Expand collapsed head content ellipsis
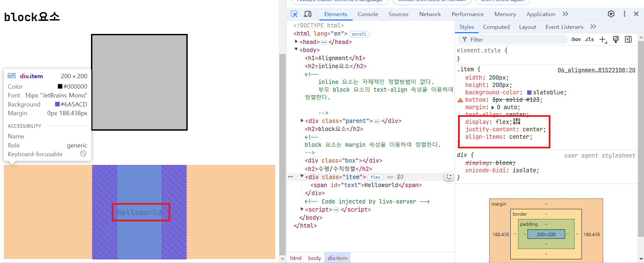This screenshot has width=644, height=263. point(324,42)
